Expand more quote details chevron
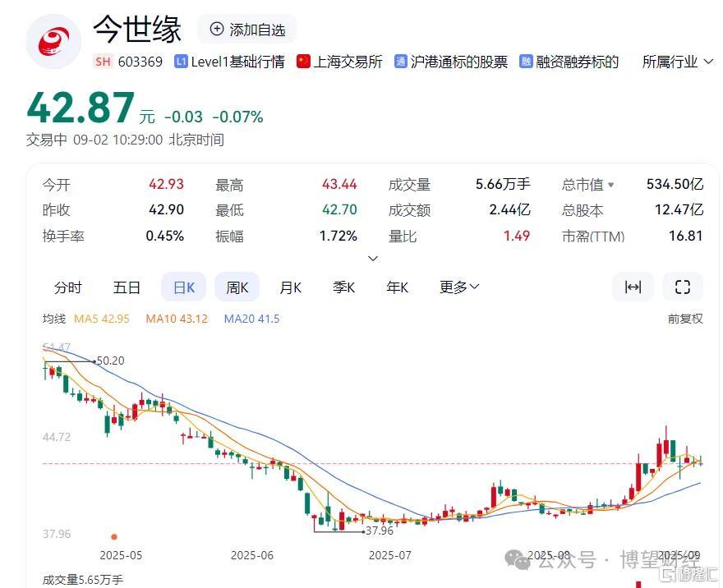This screenshot has width=723, height=588. pyautogui.click(x=373, y=259)
